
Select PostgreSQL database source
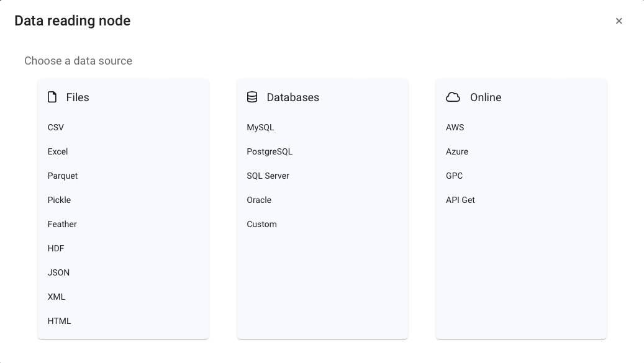click(270, 152)
